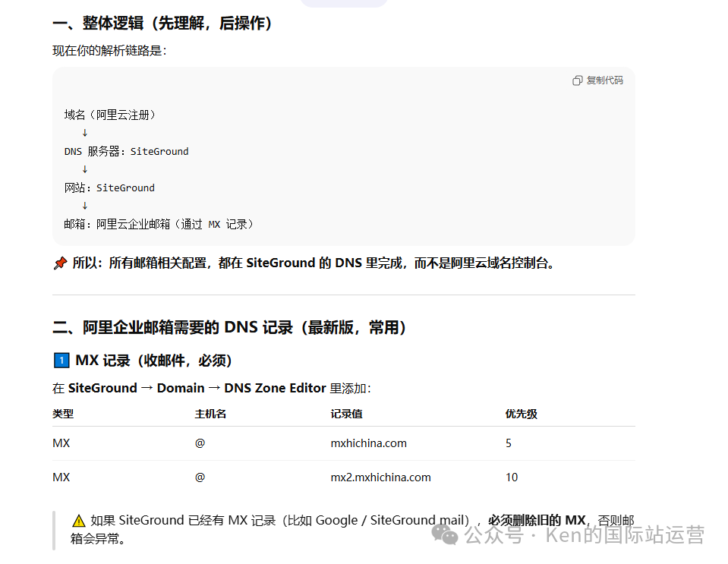728x564 pixels.
Task: Click the MX 记录（收邮件，必须）subsection title
Action: 152,360
